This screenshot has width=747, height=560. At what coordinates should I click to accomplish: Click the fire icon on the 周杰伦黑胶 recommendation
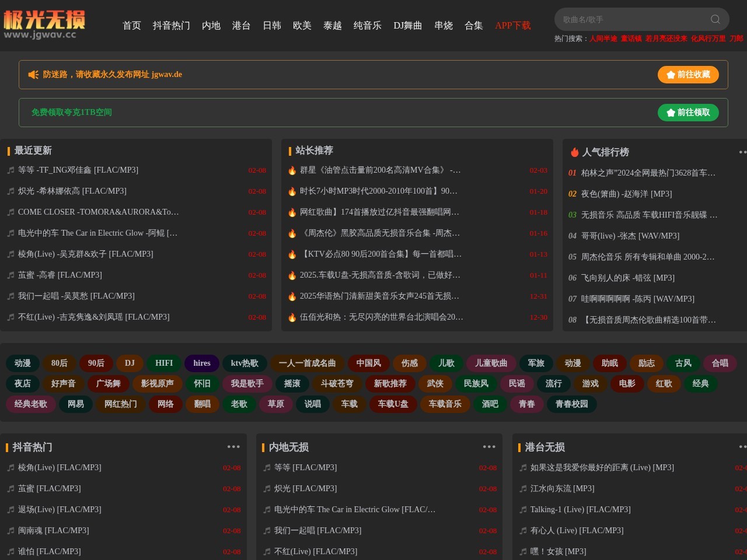point(292,233)
